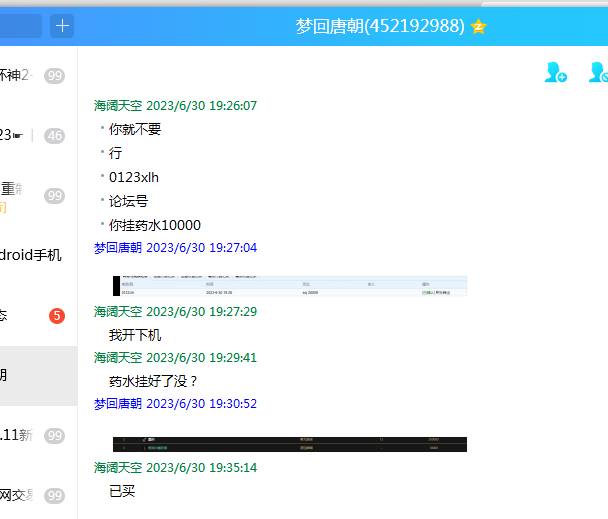Viewport: 608px width, 519px height.
Task: Click the message text 0123xlh
Action: [x=134, y=178]
